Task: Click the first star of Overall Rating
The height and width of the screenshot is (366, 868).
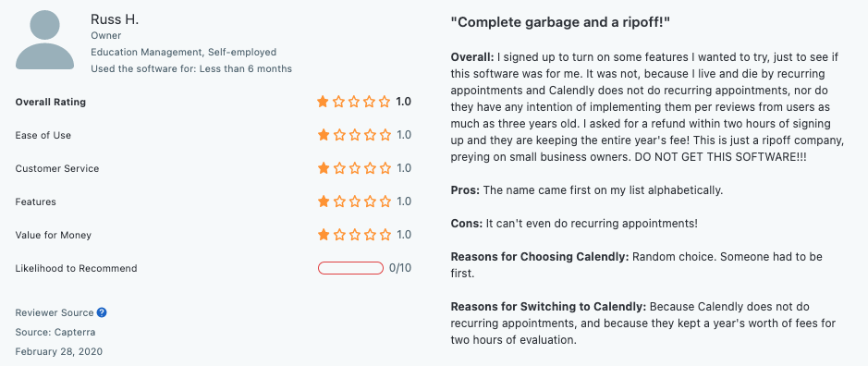Action: pos(323,102)
